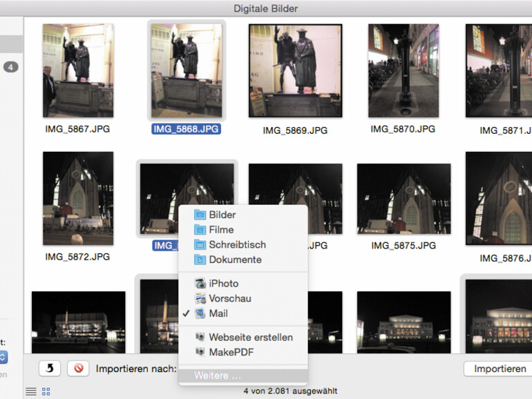Image resolution: width=532 pixels, height=399 pixels.
Task: Click the file name IMG_5872.JPG
Action: (77, 257)
